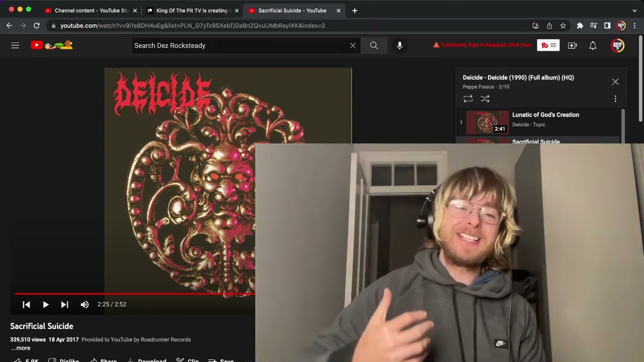Click the playlist panel scrollbar
Screen dimensions: 644x362
click(x=623, y=126)
